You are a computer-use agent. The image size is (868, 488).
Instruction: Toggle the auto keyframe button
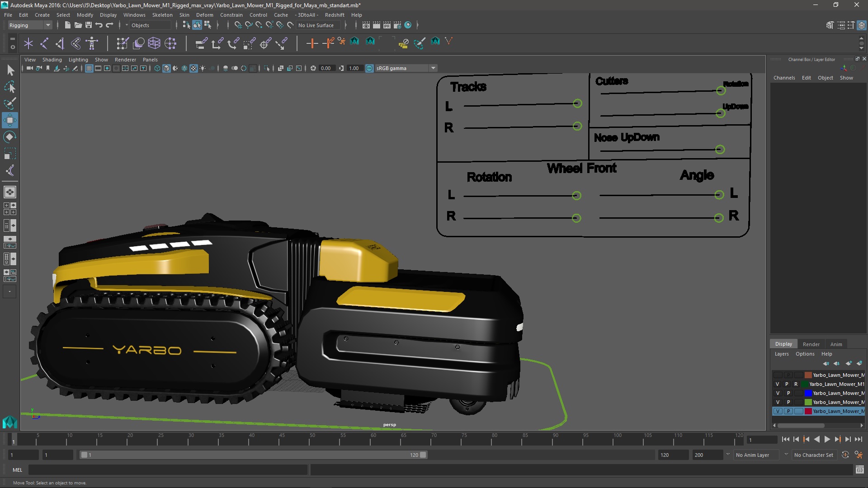tap(845, 455)
